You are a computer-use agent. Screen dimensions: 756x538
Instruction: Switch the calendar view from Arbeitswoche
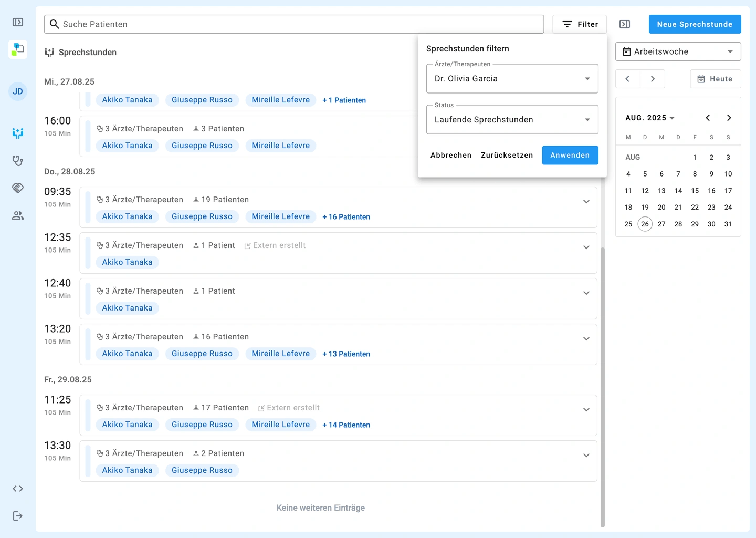coord(678,51)
